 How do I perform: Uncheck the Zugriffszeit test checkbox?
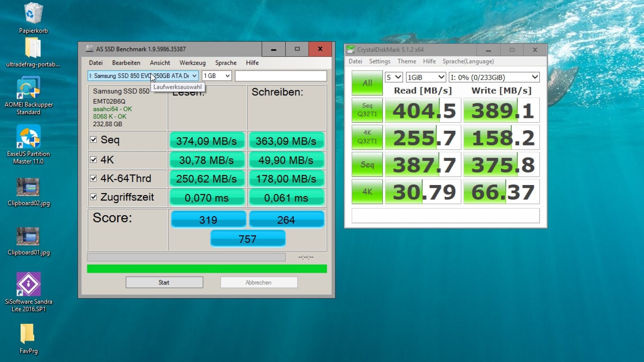93,197
